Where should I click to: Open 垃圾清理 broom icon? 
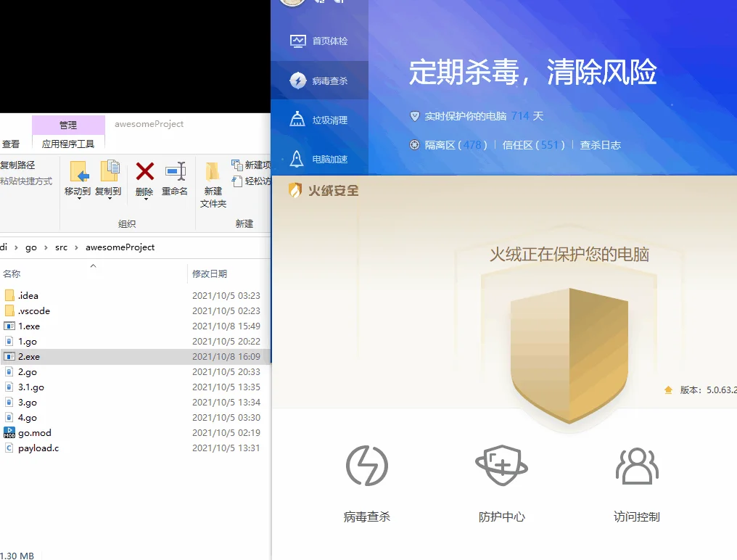coord(297,120)
